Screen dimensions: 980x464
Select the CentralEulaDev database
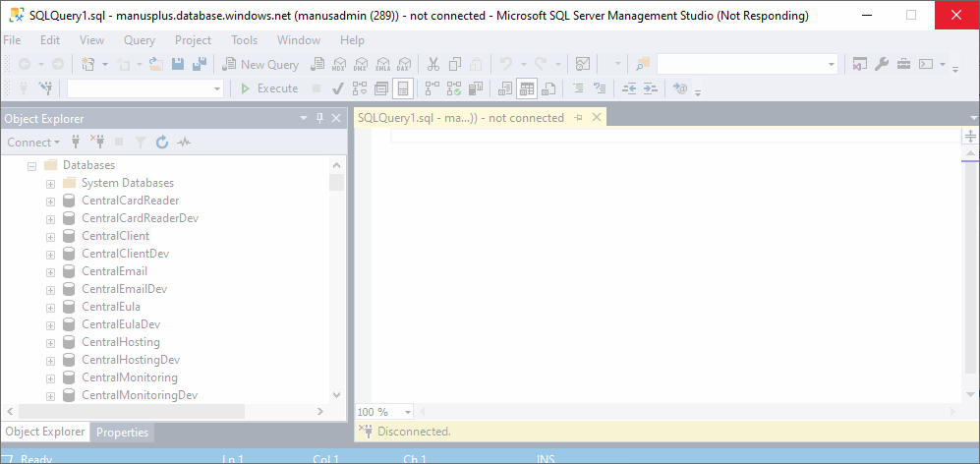coord(121,324)
